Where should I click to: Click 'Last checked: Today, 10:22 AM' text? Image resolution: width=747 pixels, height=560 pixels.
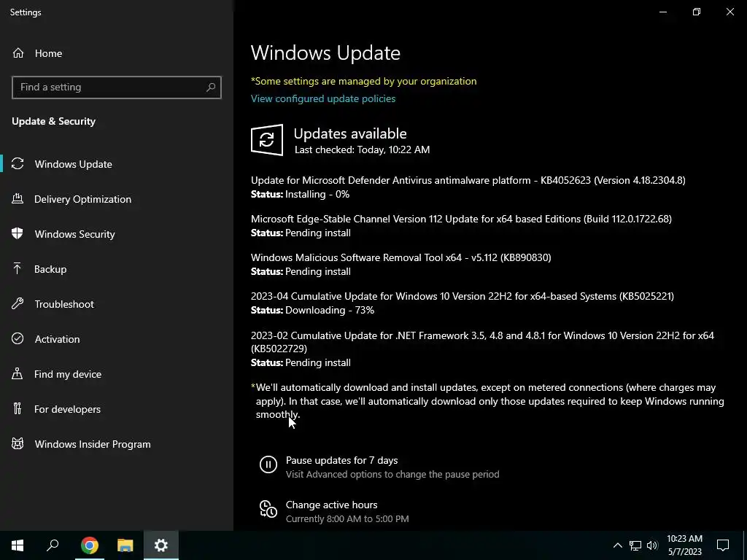362,149
